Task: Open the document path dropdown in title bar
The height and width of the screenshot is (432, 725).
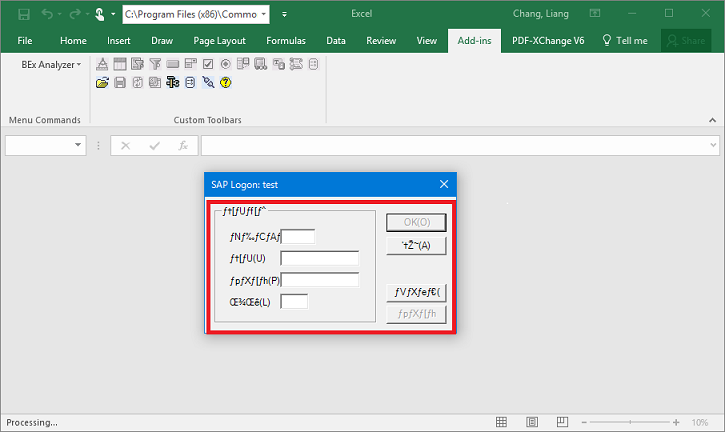Action: (264, 14)
